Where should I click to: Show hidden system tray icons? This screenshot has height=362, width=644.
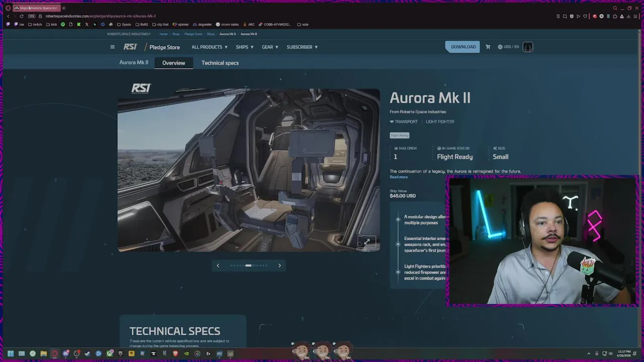(589, 354)
